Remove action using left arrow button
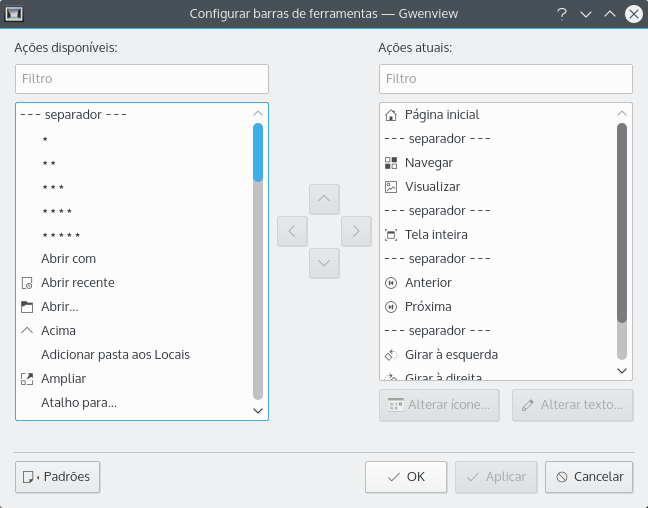The height and width of the screenshot is (508, 648). click(291, 231)
